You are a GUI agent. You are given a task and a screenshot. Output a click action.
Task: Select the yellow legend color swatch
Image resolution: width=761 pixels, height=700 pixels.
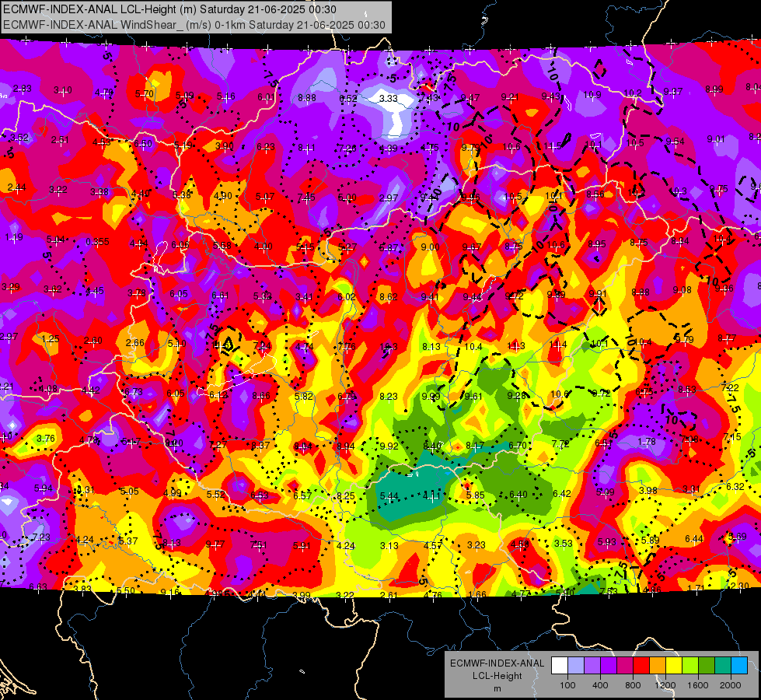click(674, 666)
